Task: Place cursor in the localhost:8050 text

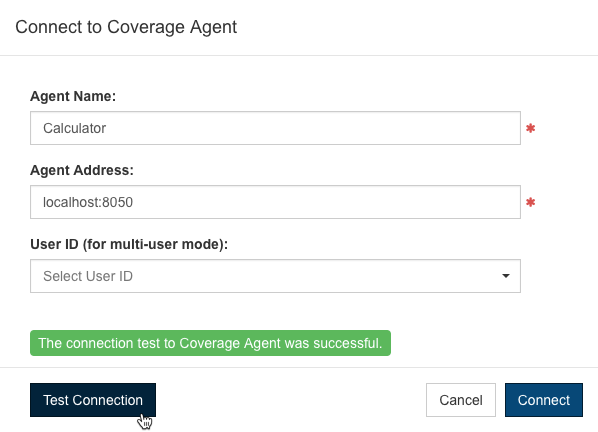Action: pyautogui.click(x=88, y=202)
